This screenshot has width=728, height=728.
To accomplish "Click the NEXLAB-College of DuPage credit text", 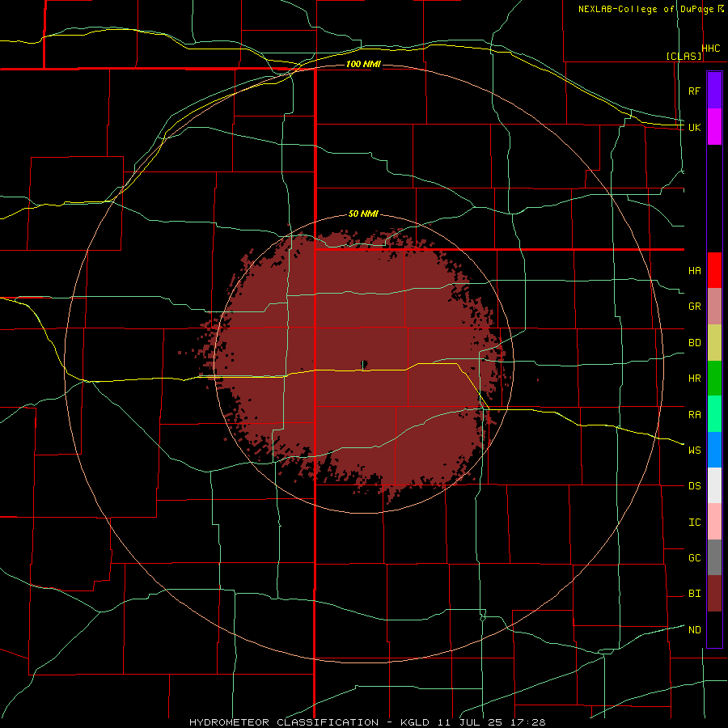I will pyautogui.click(x=645, y=9).
